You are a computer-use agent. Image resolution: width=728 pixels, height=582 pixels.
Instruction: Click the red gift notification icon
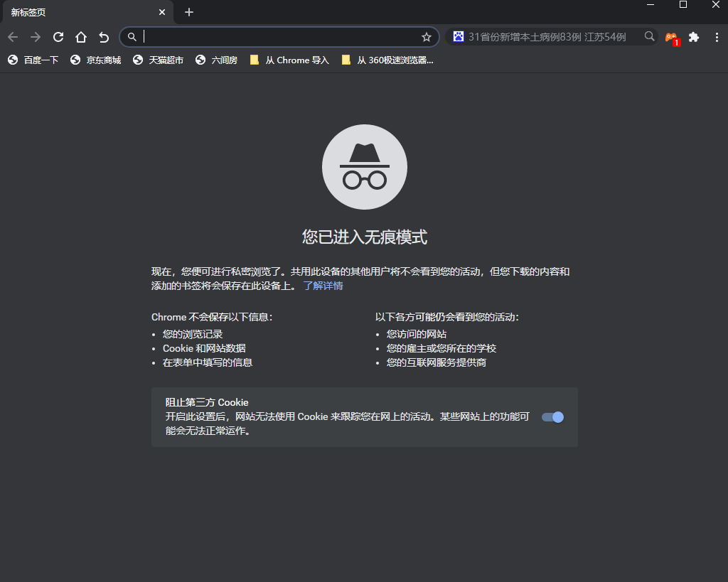click(670, 37)
